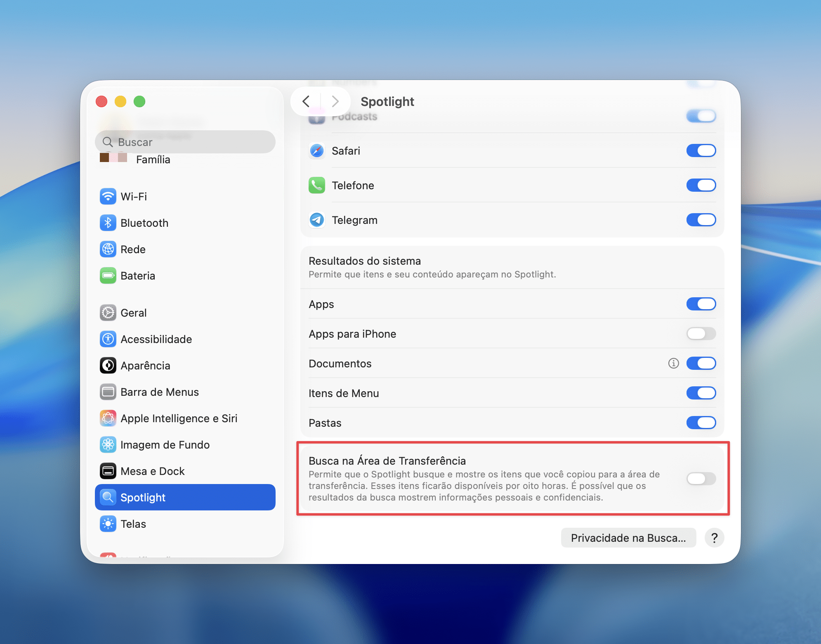Enable Apps para iPhone toggle
The height and width of the screenshot is (644, 821).
click(x=701, y=334)
